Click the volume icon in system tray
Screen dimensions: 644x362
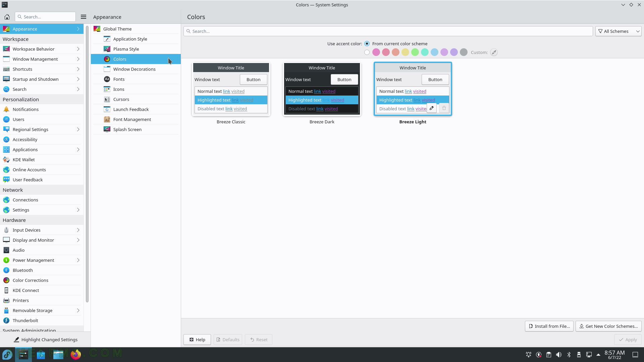pyautogui.click(x=559, y=355)
